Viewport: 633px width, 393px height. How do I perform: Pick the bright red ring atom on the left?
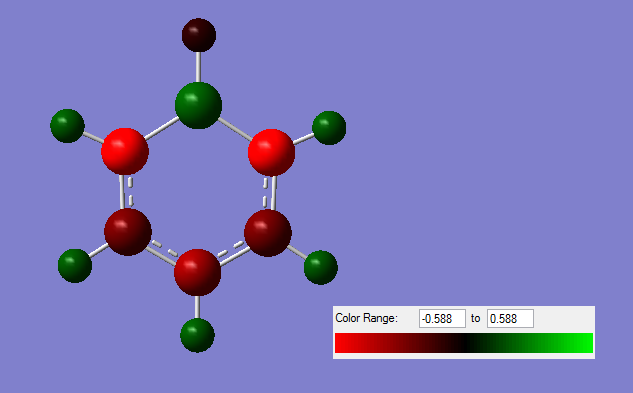tap(125, 151)
